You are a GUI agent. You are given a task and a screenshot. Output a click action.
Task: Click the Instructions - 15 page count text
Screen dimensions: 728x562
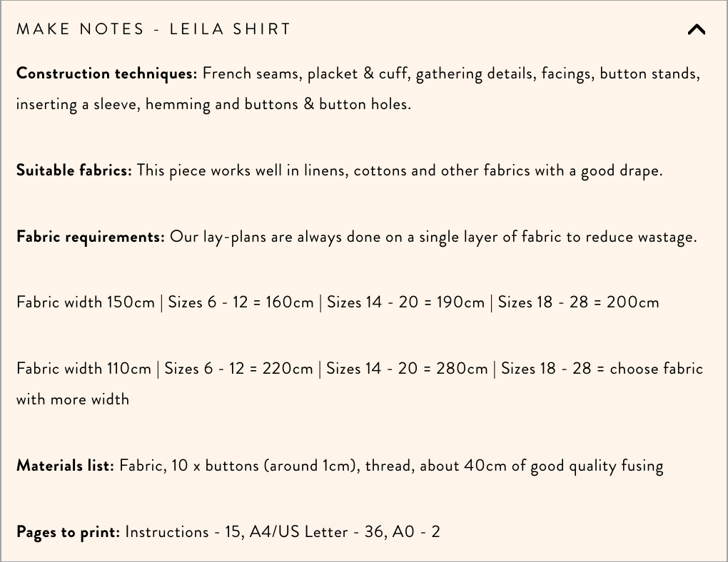pyautogui.click(x=183, y=531)
